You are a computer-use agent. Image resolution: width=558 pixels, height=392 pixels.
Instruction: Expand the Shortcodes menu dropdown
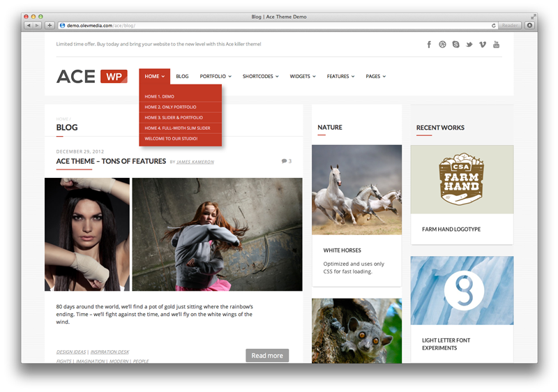pos(260,77)
